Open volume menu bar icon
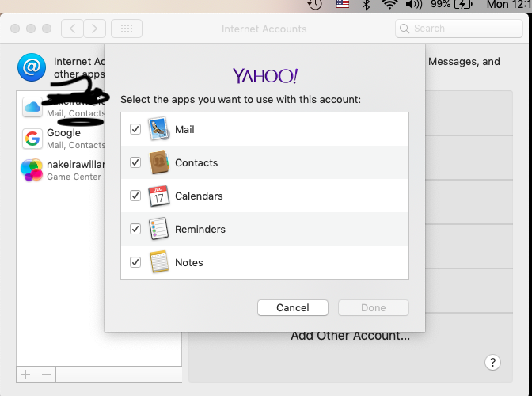 tap(413, 5)
